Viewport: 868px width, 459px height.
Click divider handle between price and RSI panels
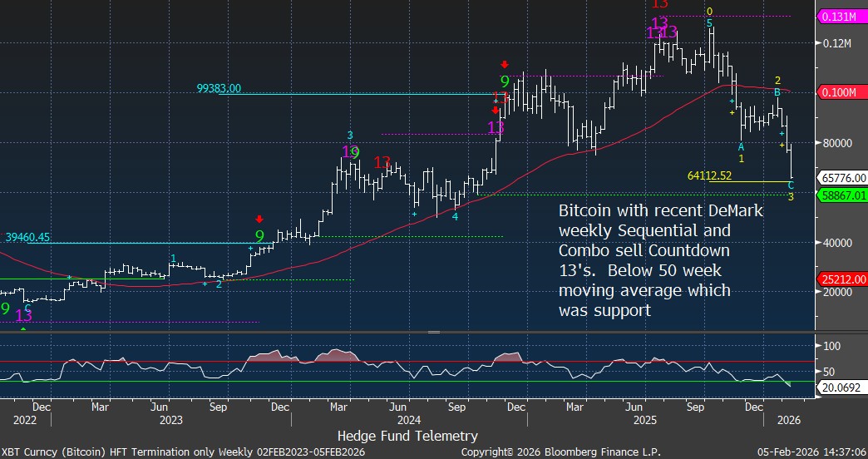433,332
